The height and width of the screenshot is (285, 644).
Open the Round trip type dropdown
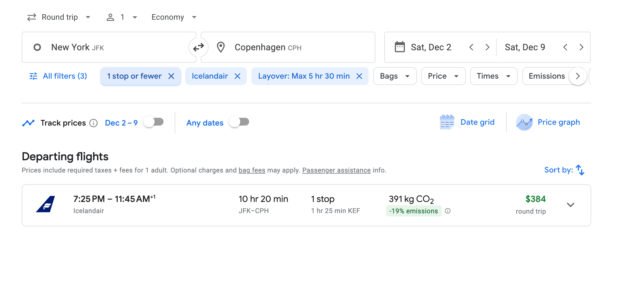point(59,17)
